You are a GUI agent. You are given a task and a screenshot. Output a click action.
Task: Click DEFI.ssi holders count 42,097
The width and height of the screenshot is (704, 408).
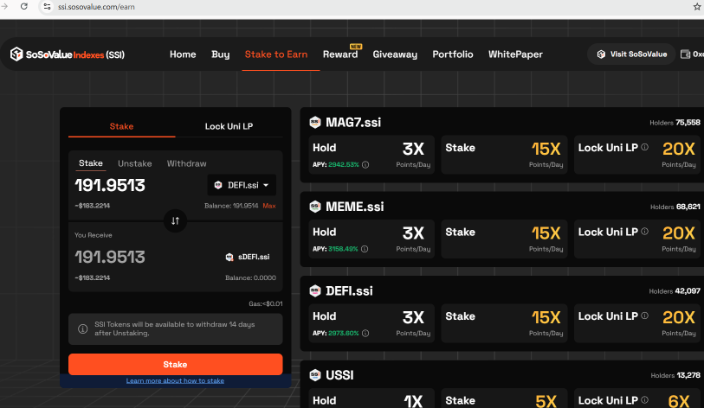pyautogui.click(x=687, y=291)
